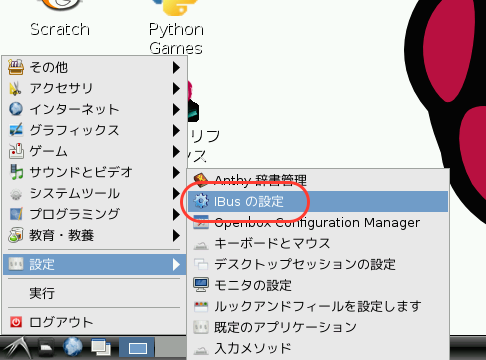Click the 既定のアプリケーション icon
Screen dimensions: 486x360
click(x=201, y=327)
